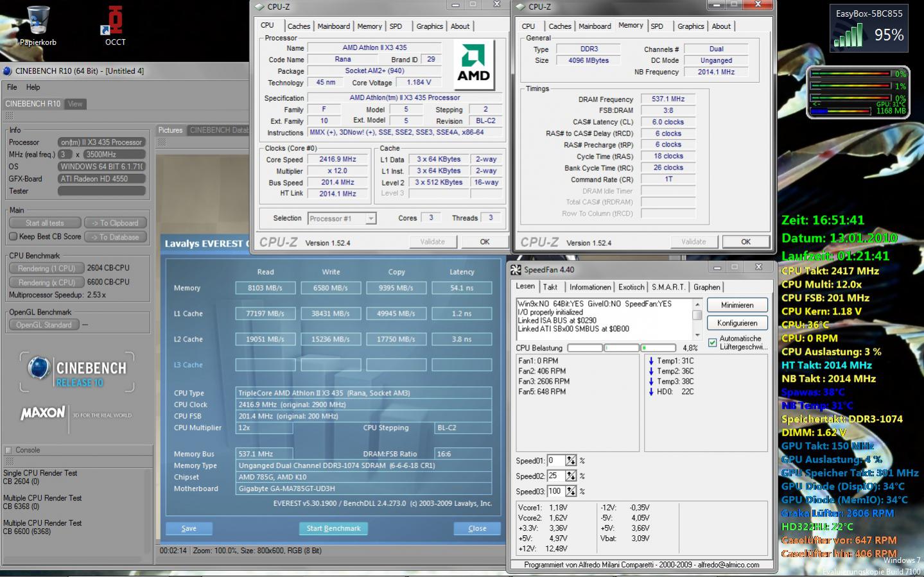The image size is (924, 577).
Task: Adjust the Speed01 value stepper
Action: (x=571, y=461)
